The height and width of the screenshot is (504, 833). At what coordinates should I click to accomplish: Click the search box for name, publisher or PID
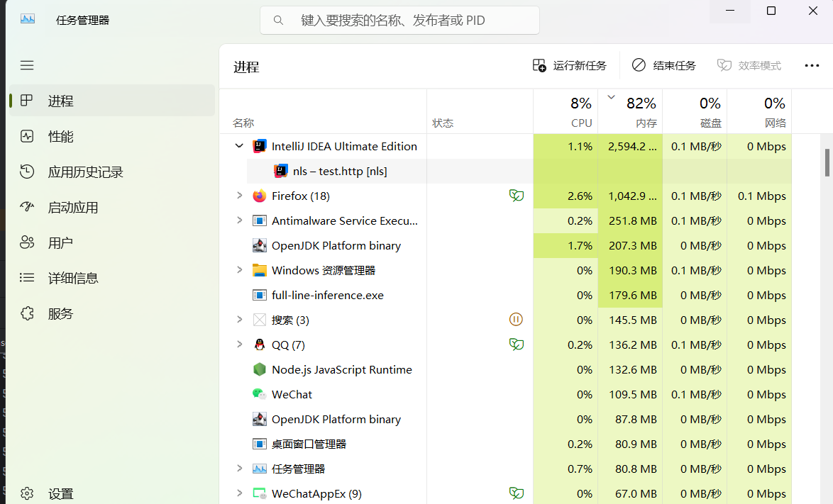tap(399, 20)
